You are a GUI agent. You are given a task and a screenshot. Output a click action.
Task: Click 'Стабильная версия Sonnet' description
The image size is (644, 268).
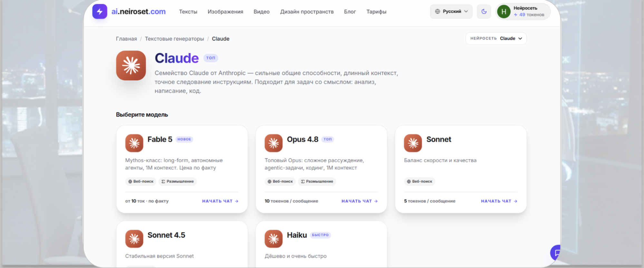159,256
